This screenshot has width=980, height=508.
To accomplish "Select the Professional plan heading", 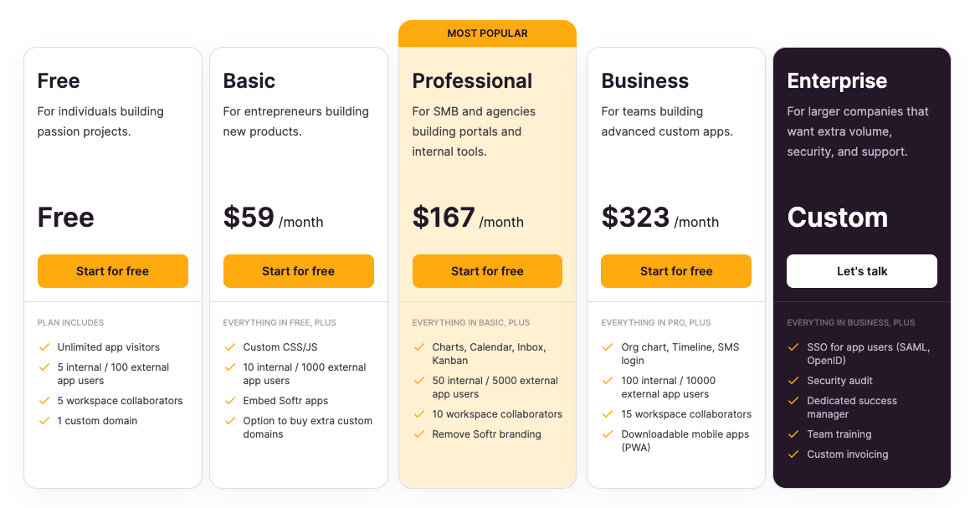I will 472,81.
